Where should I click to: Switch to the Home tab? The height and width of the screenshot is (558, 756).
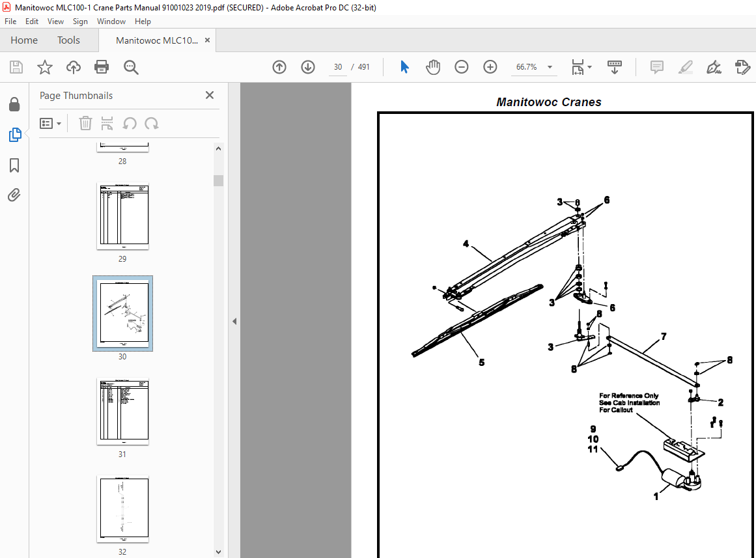24,40
